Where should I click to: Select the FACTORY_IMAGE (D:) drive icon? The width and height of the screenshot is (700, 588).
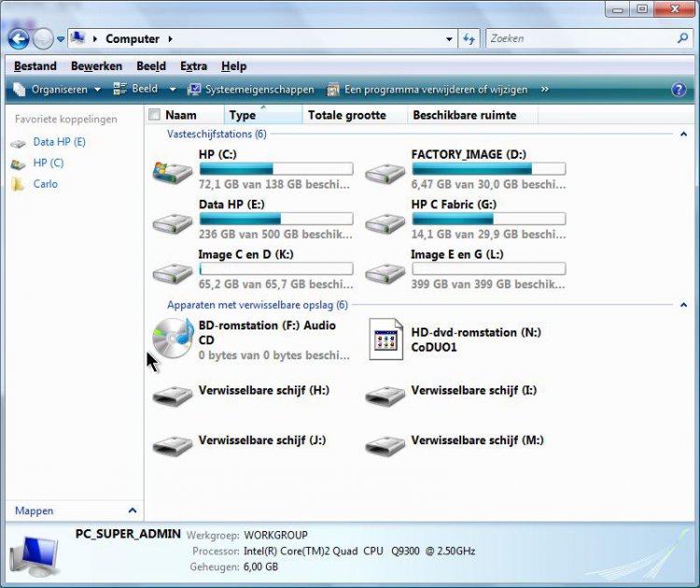(385, 174)
